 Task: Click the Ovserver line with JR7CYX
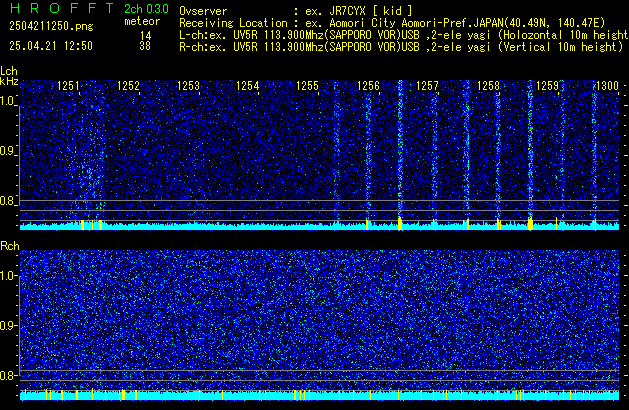tap(296, 11)
